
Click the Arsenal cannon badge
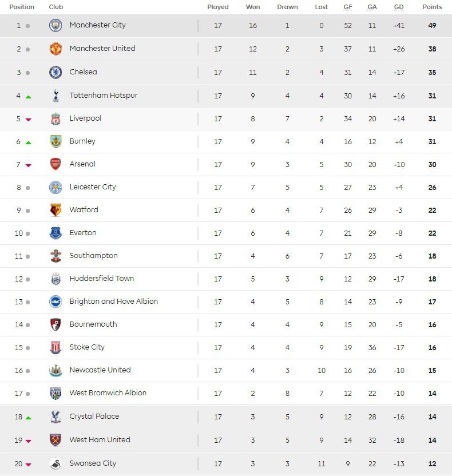(55, 164)
